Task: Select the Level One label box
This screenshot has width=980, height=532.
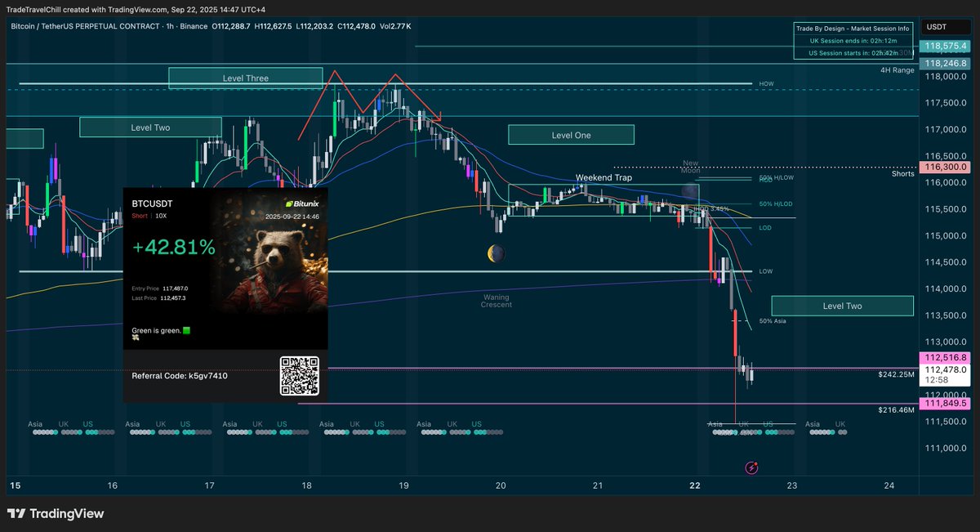Action: click(571, 135)
